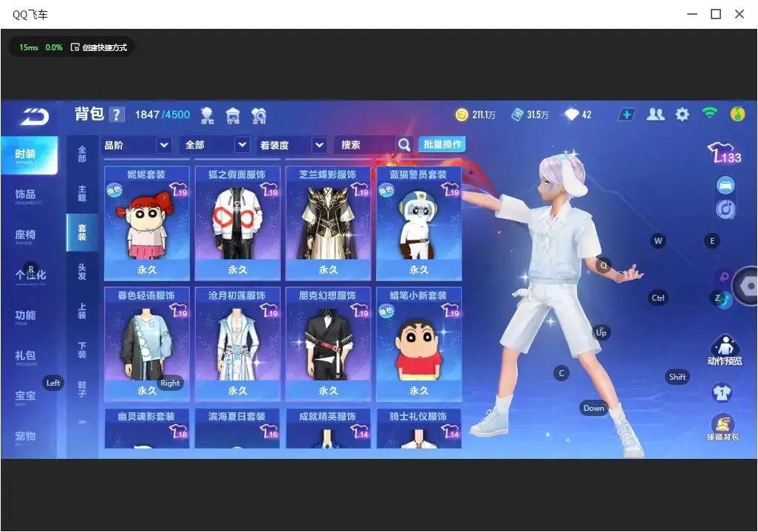Select the 蜡笔小新套装 outfit card

[419, 344]
